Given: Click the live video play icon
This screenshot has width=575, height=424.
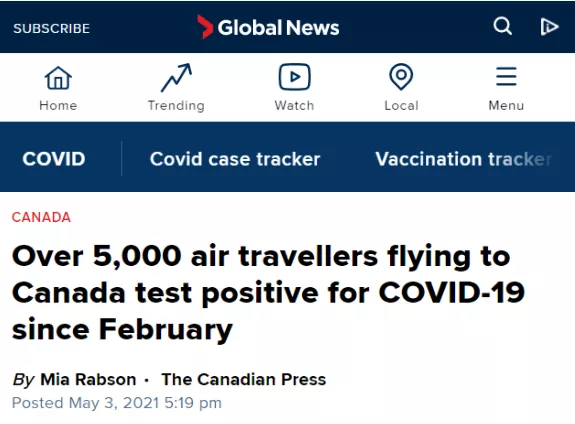Looking at the screenshot, I should (x=549, y=26).
